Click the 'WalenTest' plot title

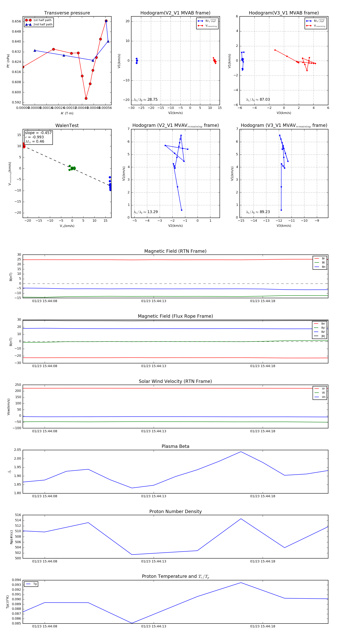(67, 125)
